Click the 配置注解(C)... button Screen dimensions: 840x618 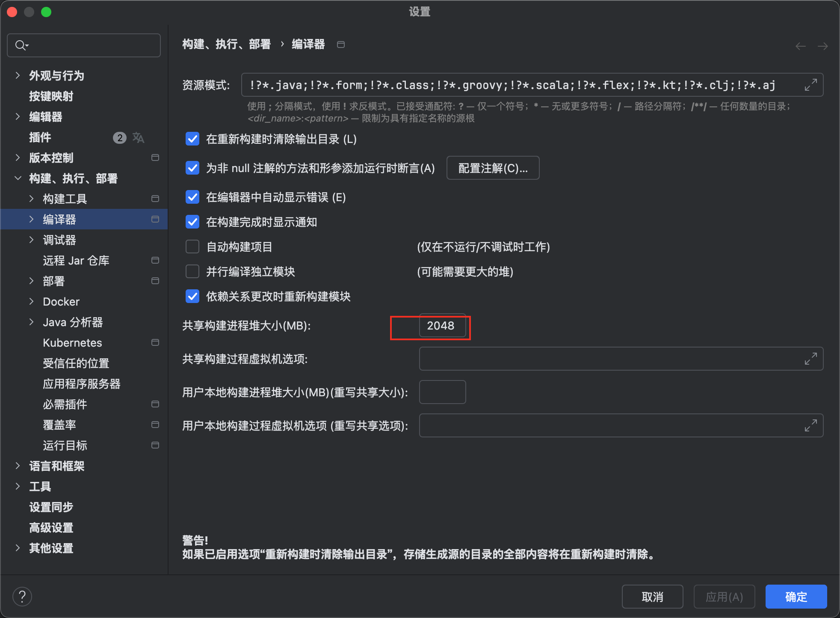point(493,168)
